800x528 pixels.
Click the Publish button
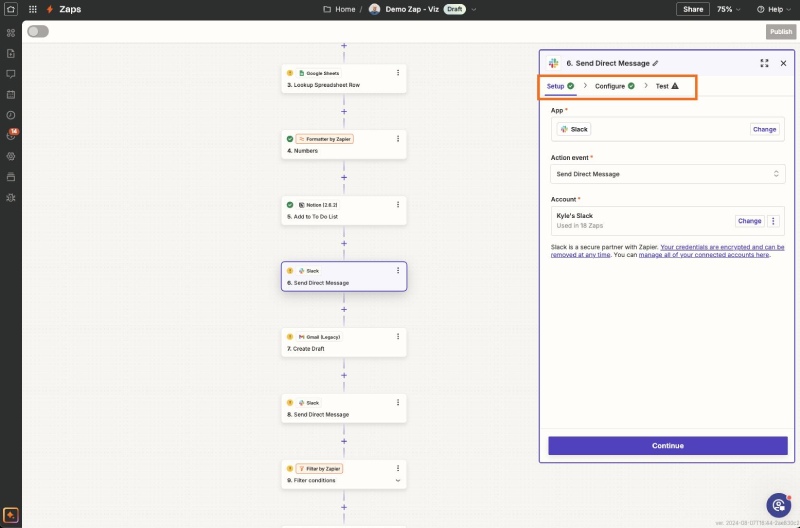[x=781, y=32]
